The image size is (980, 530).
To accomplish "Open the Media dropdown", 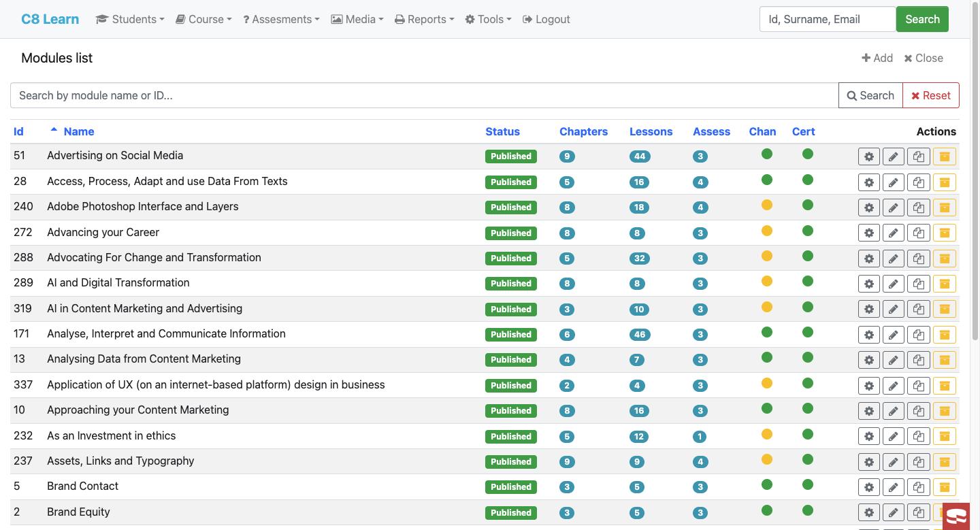I will click(x=357, y=19).
